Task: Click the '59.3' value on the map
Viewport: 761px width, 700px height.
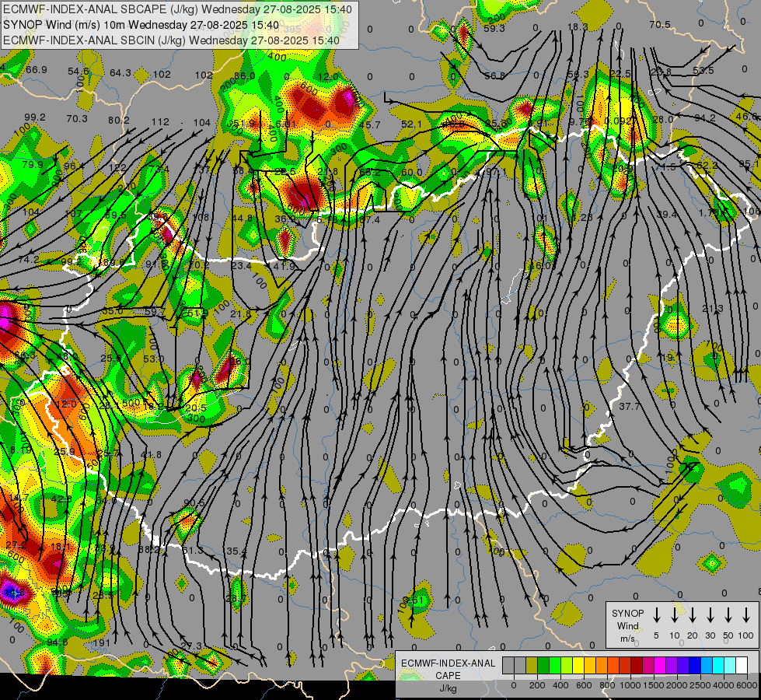Action: [494, 29]
